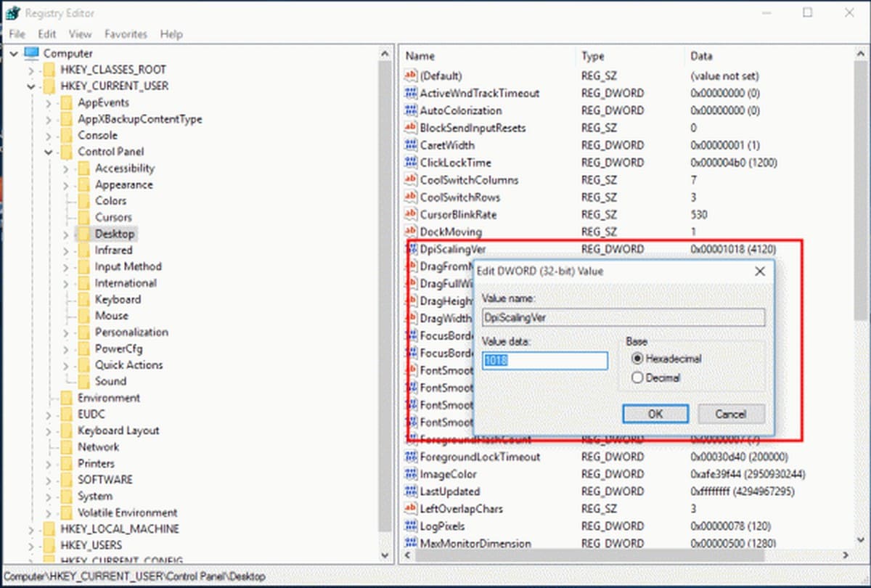Click the string icon beside CursorBlinkRate
Screen dimensions: 871x588
click(x=410, y=215)
